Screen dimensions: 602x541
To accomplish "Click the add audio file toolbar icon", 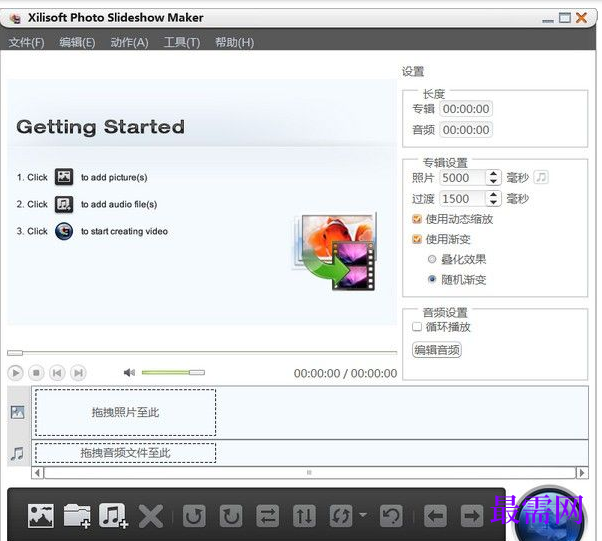I will pos(113,516).
